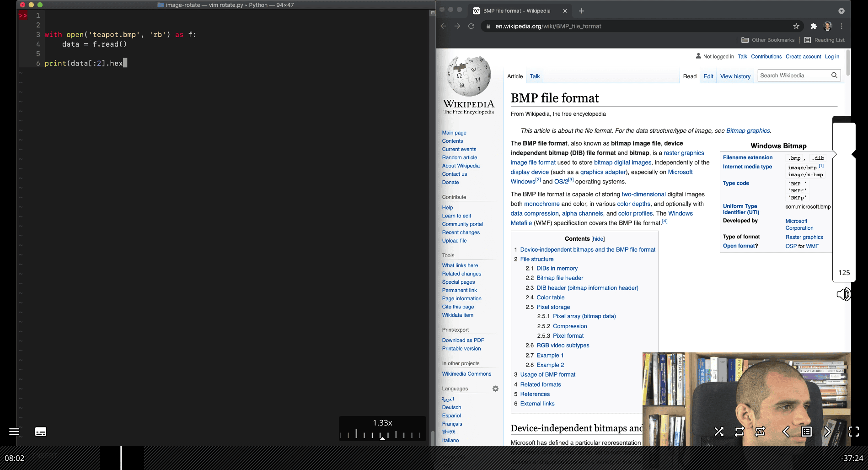Jump to File structure in contents
Image resolution: width=868 pixels, height=470 pixels.
coord(536,259)
